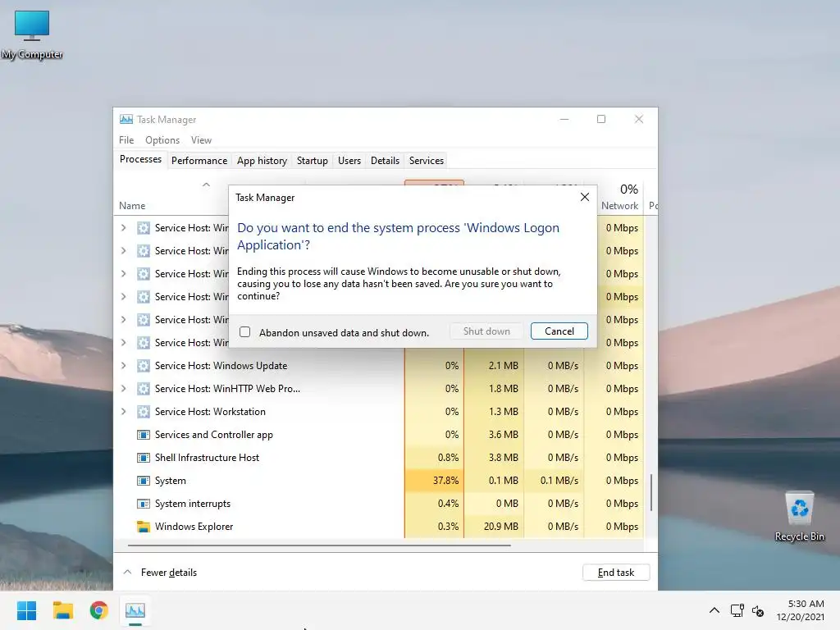Click Shell Infrastructure Host icon
840x630 pixels.
143,458
